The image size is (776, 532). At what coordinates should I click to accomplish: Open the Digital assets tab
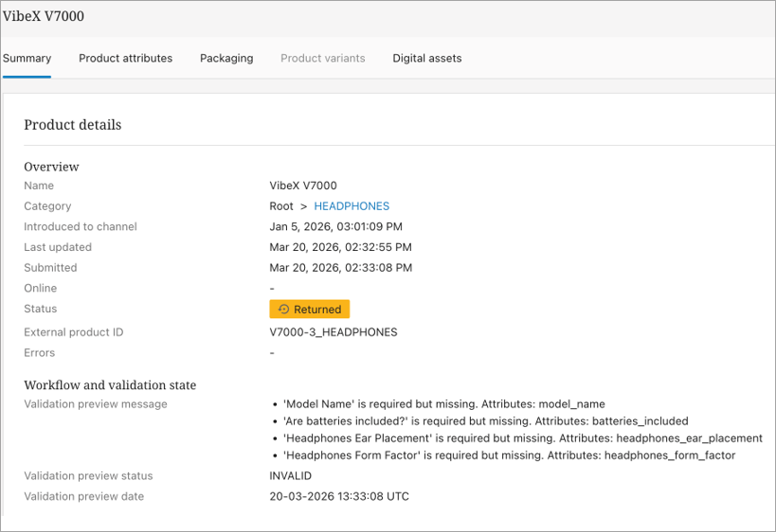coord(427,59)
